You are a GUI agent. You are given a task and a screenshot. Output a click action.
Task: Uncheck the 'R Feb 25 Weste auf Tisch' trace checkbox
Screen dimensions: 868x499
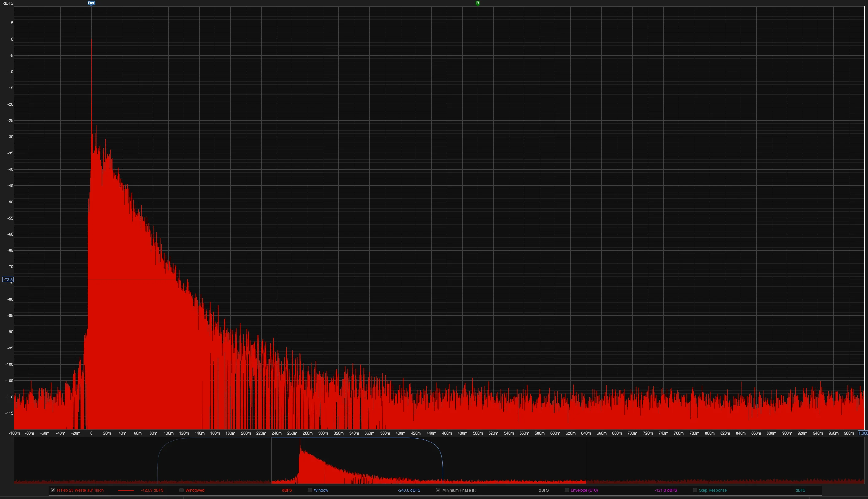click(53, 490)
